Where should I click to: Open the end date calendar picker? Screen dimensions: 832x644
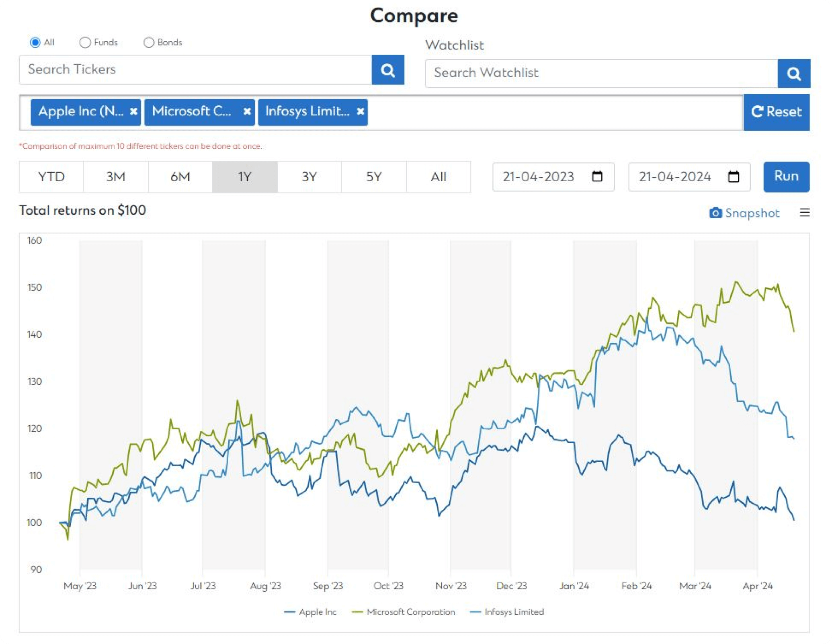(733, 176)
